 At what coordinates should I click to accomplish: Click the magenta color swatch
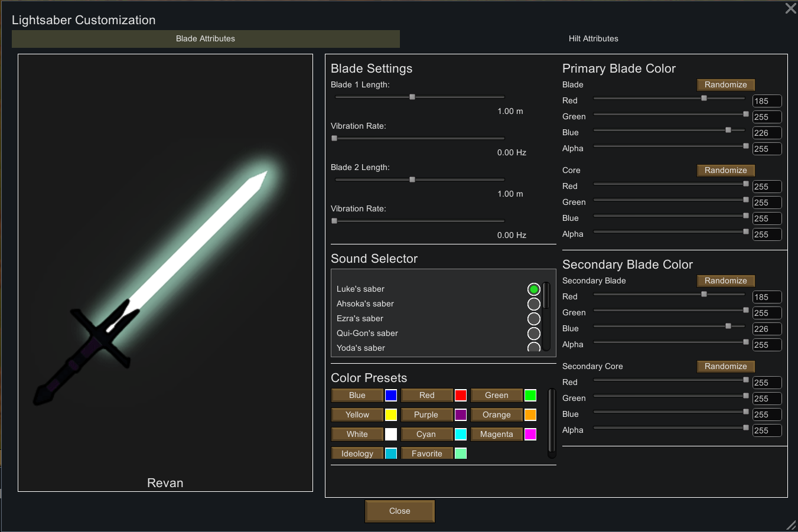click(530, 434)
